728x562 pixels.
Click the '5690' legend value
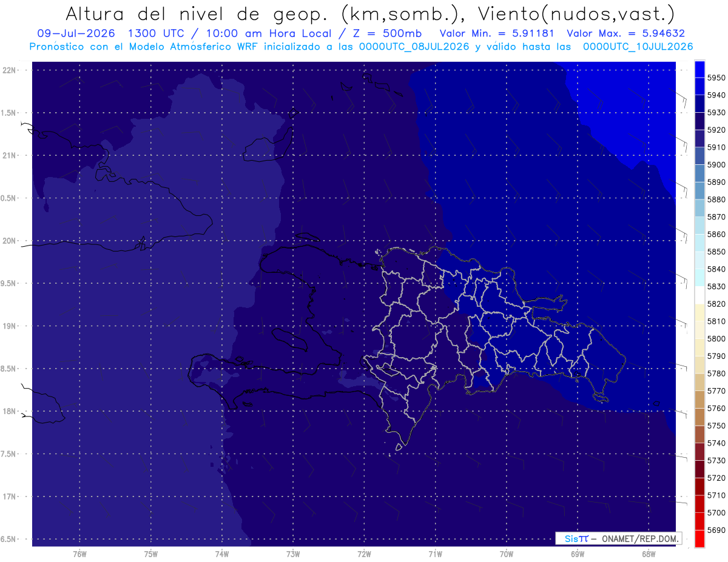pos(716,530)
